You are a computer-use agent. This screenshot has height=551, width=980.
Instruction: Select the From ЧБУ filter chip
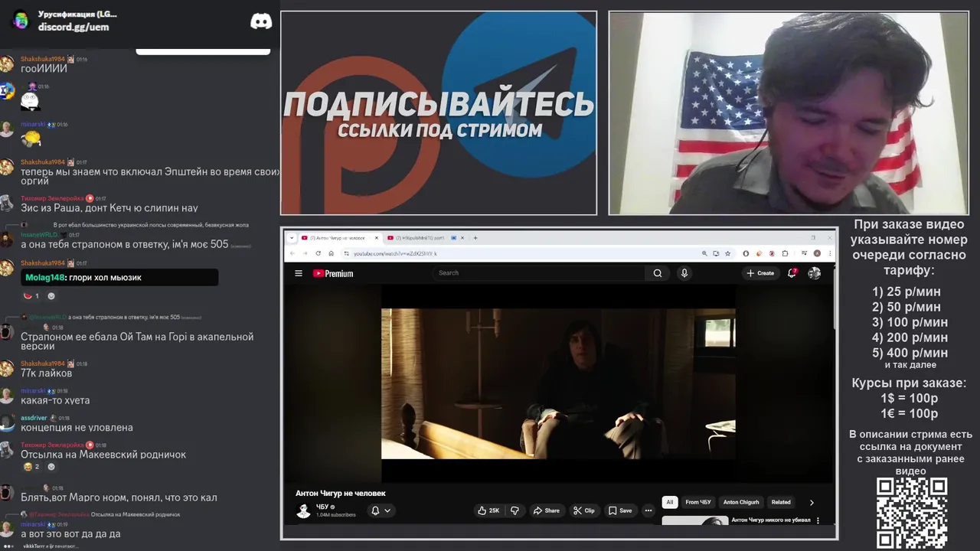[698, 502]
